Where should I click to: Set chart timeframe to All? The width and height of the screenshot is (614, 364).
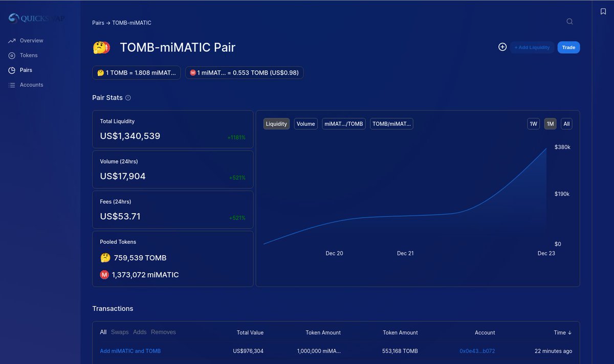point(566,124)
